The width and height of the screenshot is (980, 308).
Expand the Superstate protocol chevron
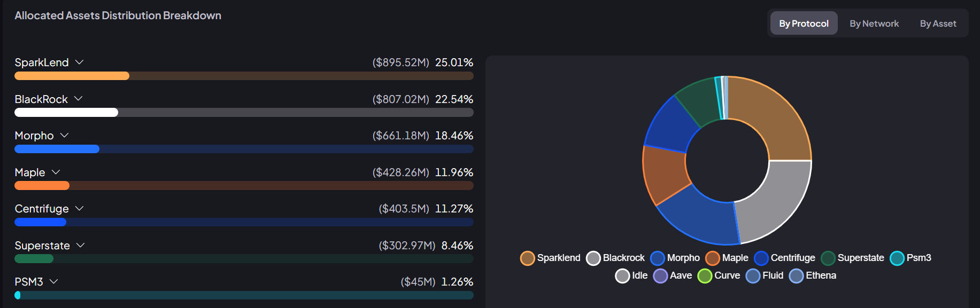81,245
